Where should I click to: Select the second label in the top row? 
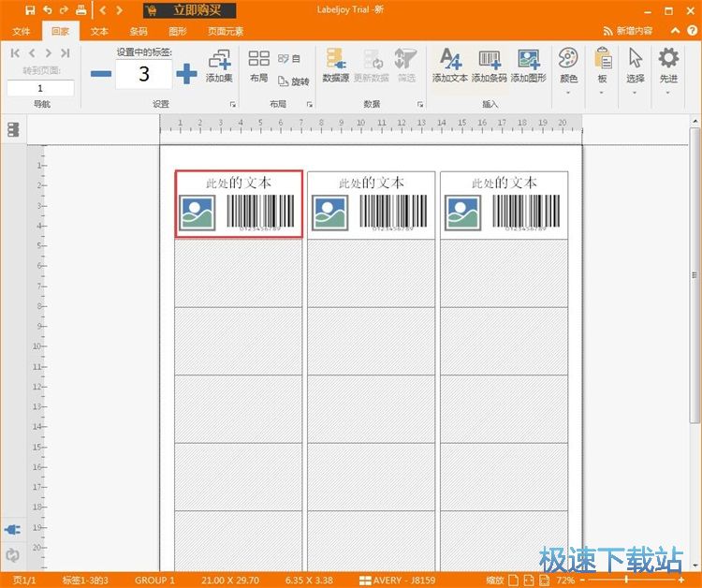[x=372, y=205]
